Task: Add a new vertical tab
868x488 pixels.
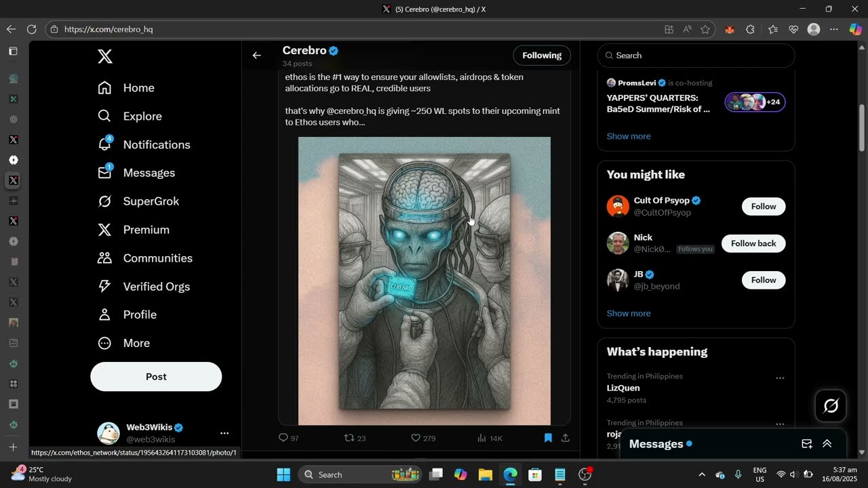Action: (13, 447)
